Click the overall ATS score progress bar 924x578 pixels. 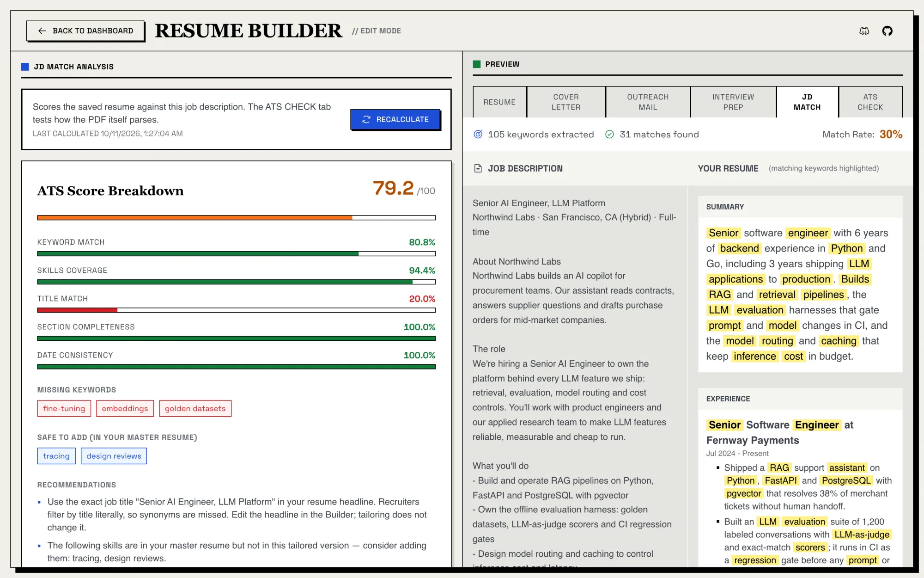236,217
